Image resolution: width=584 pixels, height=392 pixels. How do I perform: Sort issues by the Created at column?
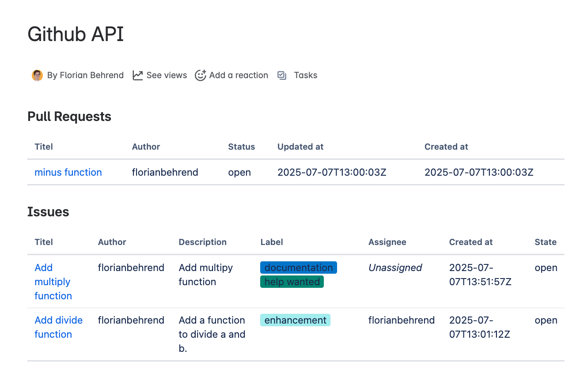click(470, 242)
